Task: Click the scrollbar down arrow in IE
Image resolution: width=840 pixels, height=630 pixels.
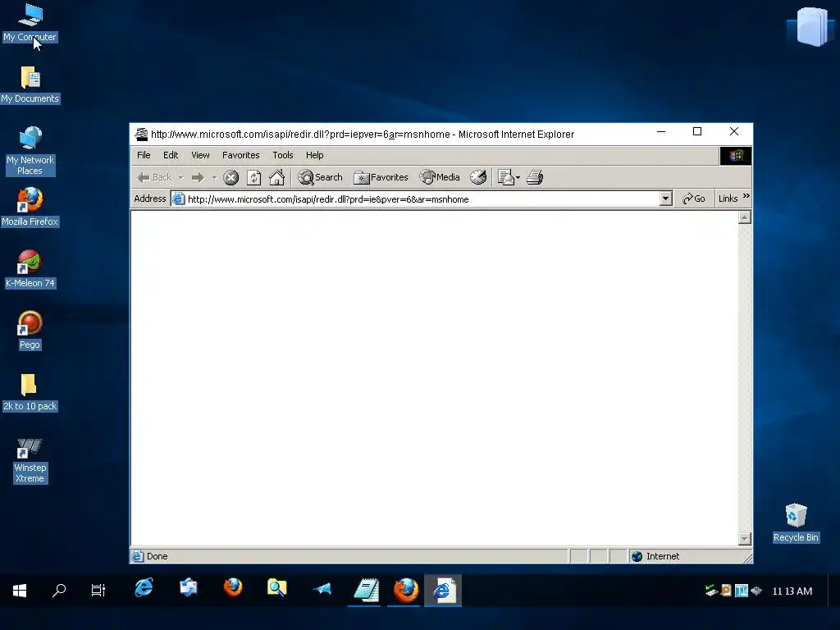Action: click(744, 538)
